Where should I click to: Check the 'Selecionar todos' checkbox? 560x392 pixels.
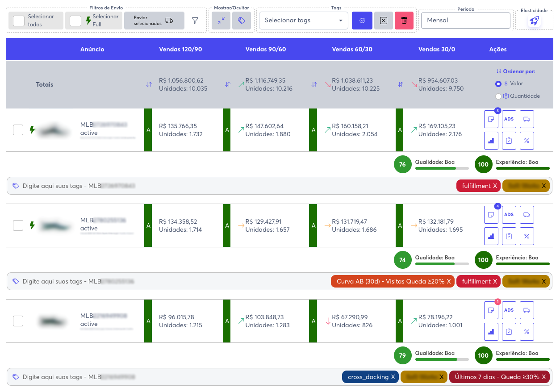(x=19, y=21)
